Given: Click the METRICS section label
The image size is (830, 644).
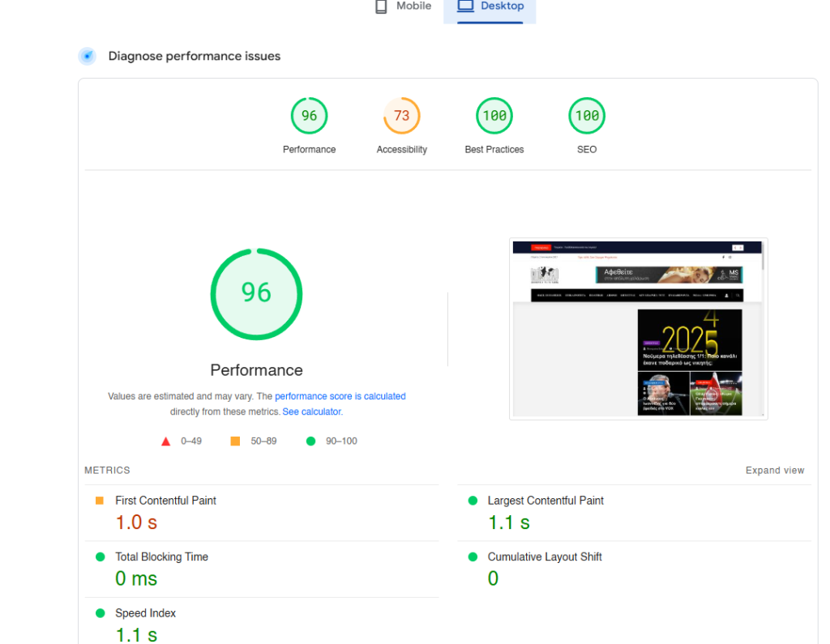Looking at the screenshot, I should click(x=107, y=471).
